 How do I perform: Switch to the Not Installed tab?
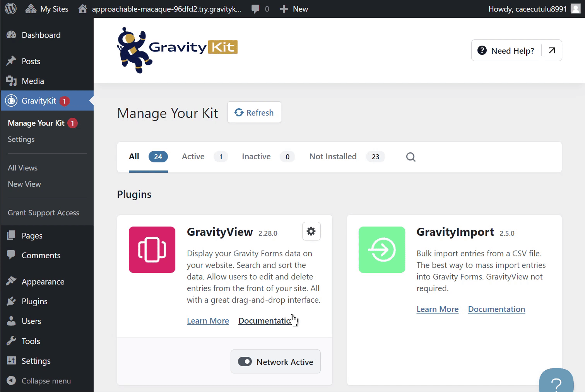point(333,157)
